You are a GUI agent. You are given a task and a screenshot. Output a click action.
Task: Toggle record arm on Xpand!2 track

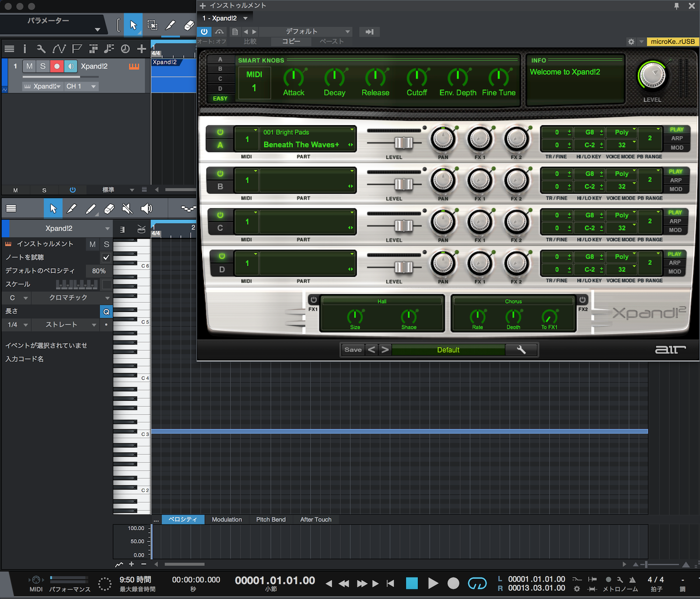(57, 66)
